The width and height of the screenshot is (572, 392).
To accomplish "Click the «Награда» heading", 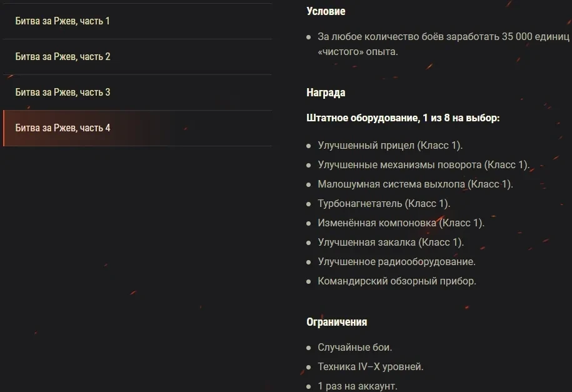I will pos(326,93).
